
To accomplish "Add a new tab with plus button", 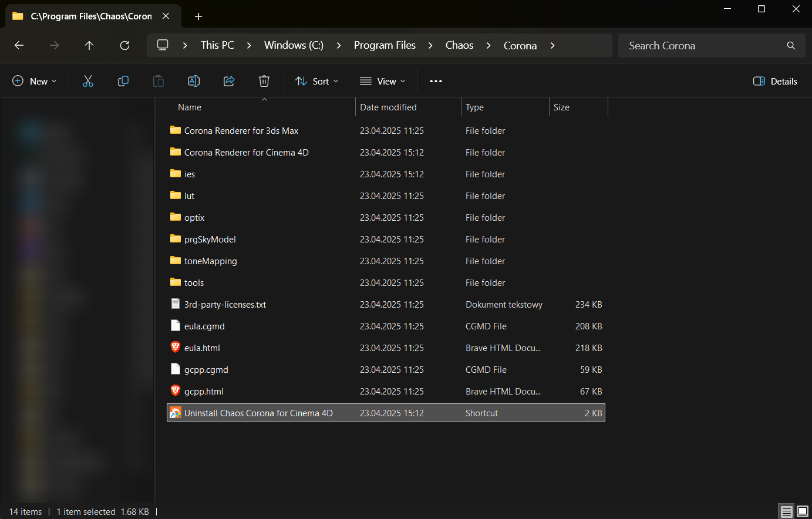I will (x=198, y=16).
